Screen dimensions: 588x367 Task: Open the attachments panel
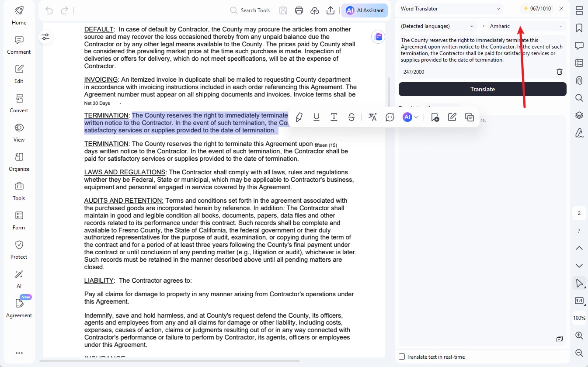579,80
